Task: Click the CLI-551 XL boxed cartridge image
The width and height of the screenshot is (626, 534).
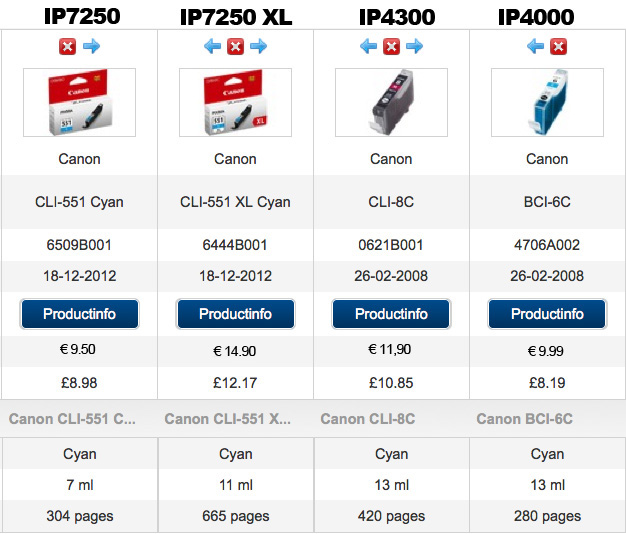Action: 236,103
